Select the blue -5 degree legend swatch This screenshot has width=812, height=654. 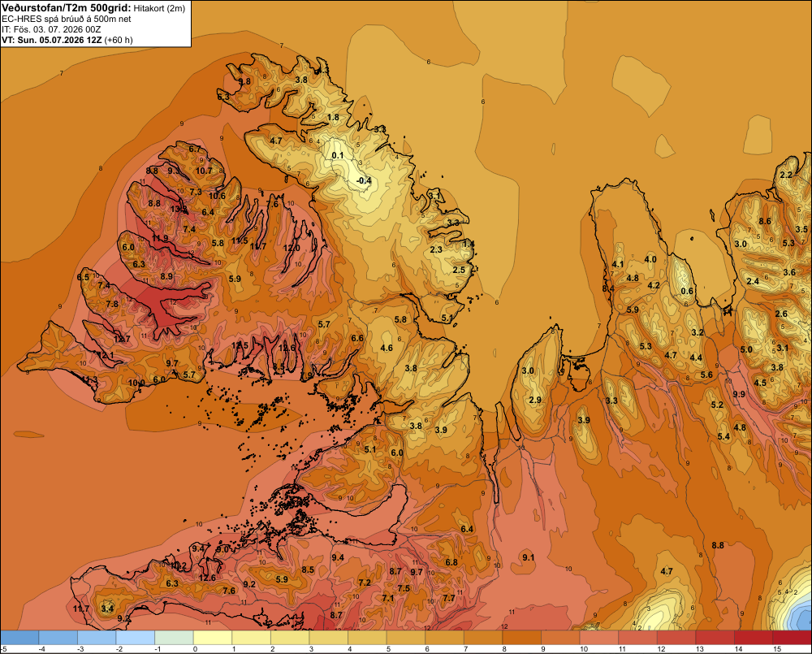click(19, 637)
